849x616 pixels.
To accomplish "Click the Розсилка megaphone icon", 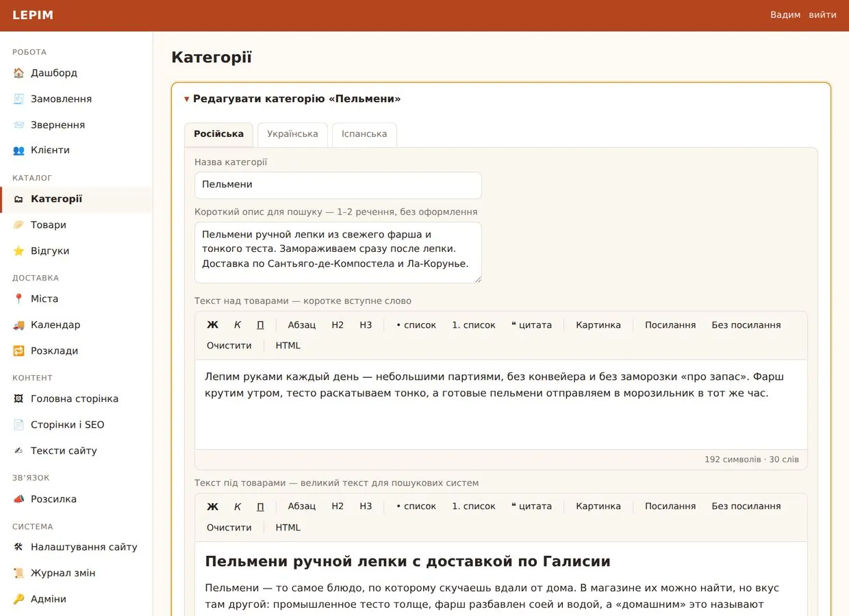I will coord(18,499).
